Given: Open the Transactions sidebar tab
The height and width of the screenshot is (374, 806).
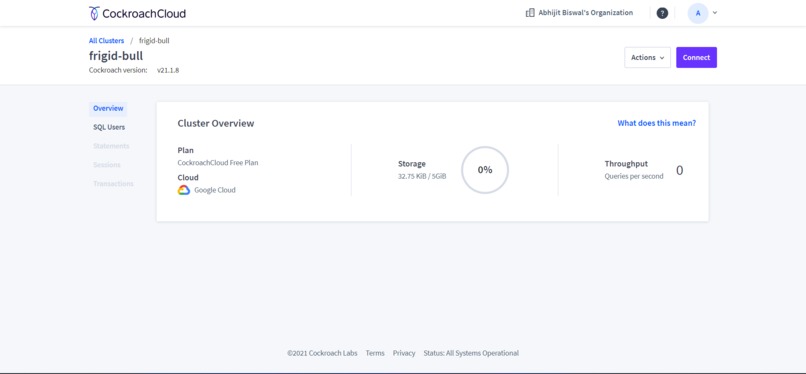Looking at the screenshot, I should [113, 183].
